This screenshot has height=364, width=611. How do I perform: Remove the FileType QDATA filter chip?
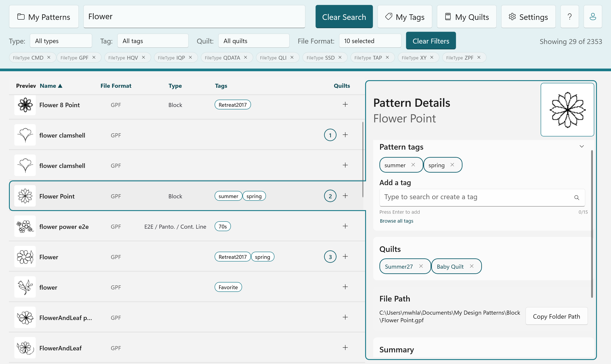(x=245, y=57)
